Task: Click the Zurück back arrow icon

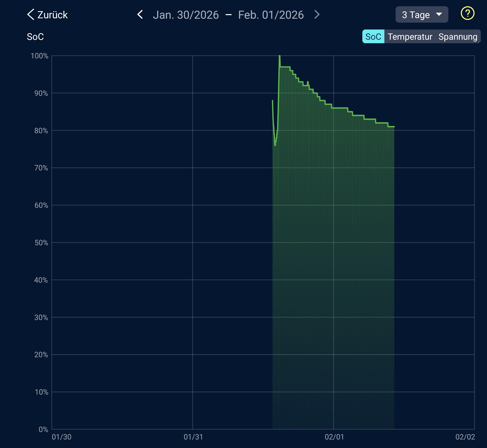Action: pyautogui.click(x=31, y=15)
